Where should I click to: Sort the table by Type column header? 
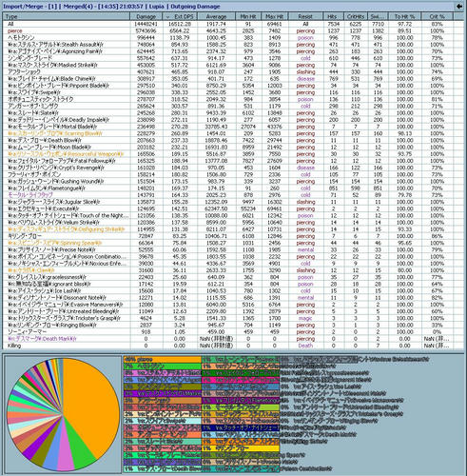point(67,16)
